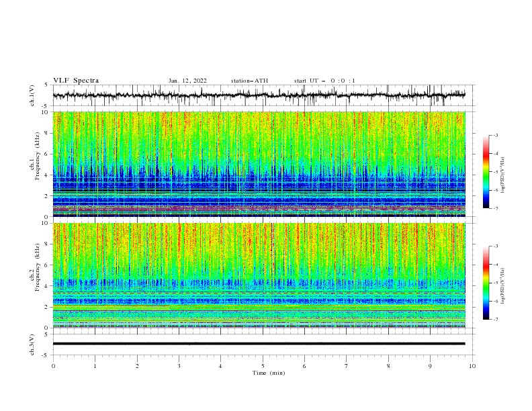Click the 'Time (min)' axis label
Image resolution: width=532 pixels, height=411 pixels.
(269, 373)
